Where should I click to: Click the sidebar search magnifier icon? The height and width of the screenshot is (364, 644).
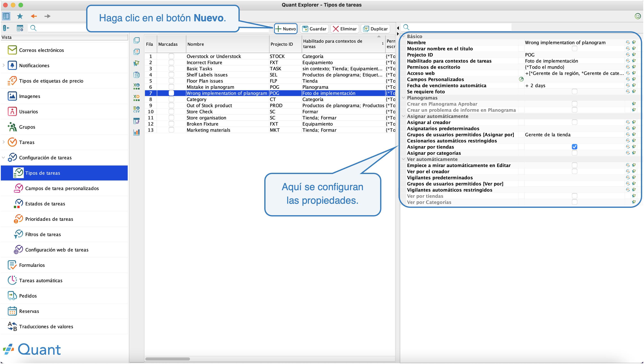33,28
